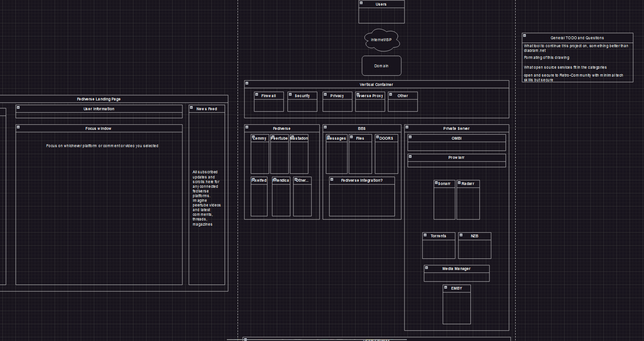This screenshot has width=644, height=341.
Task: Select the Lemmy box title
Action: pos(260,139)
